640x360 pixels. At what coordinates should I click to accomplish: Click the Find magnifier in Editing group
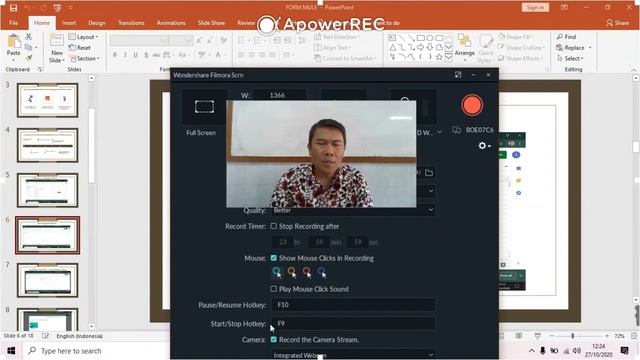click(560, 37)
